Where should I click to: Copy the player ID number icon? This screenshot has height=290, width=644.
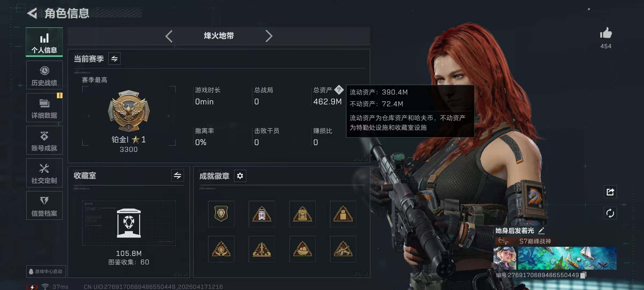[583, 275]
